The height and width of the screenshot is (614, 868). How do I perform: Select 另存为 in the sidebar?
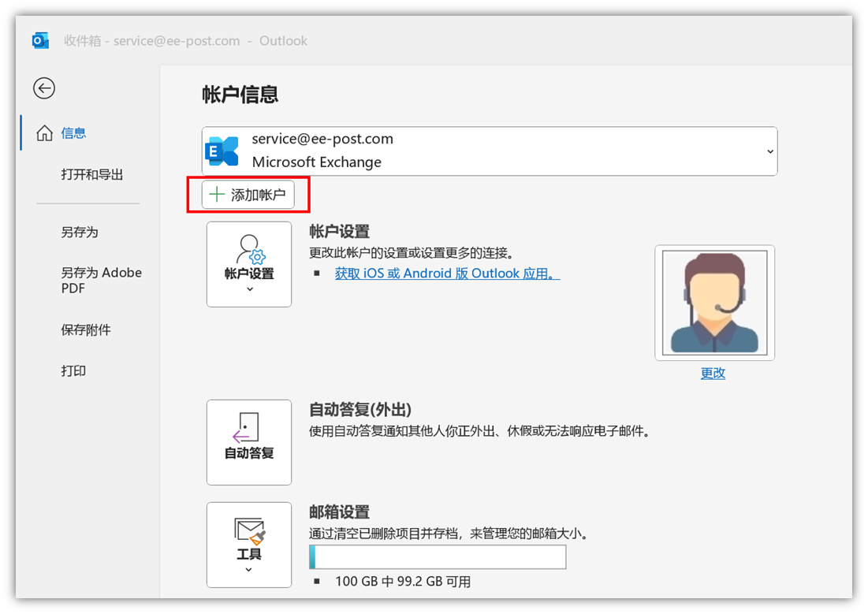[x=80, y=233]
